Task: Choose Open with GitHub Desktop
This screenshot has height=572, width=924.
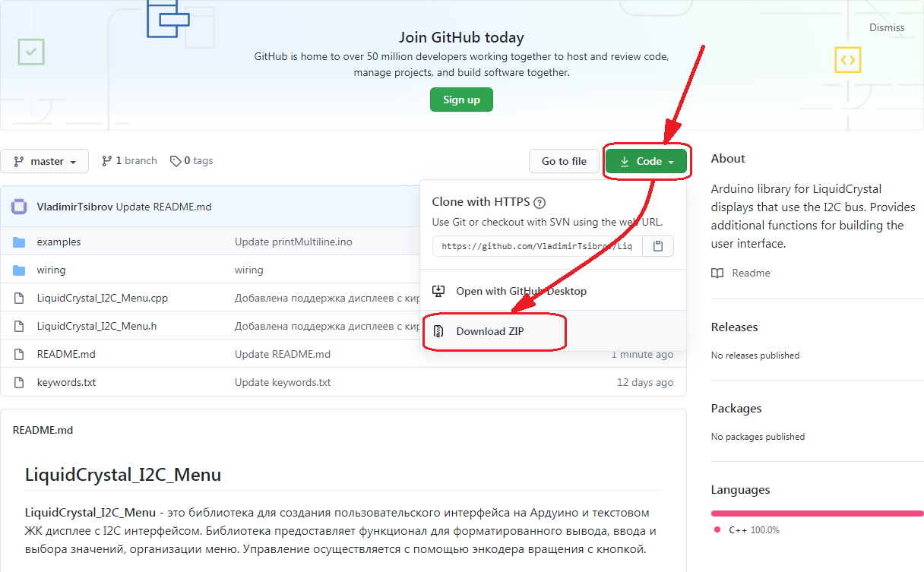Action: click(521, 291)
